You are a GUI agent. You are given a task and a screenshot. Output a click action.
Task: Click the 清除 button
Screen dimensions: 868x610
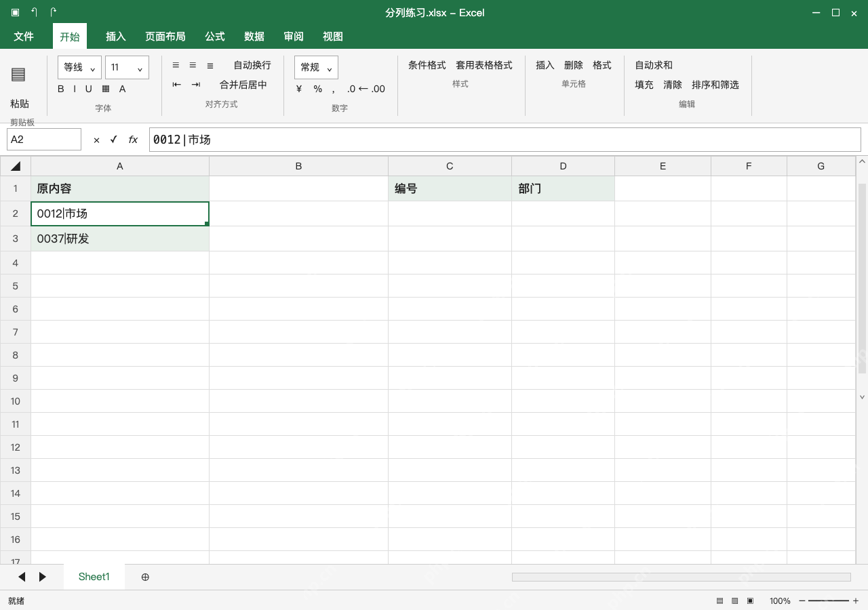tap(673, 85)
